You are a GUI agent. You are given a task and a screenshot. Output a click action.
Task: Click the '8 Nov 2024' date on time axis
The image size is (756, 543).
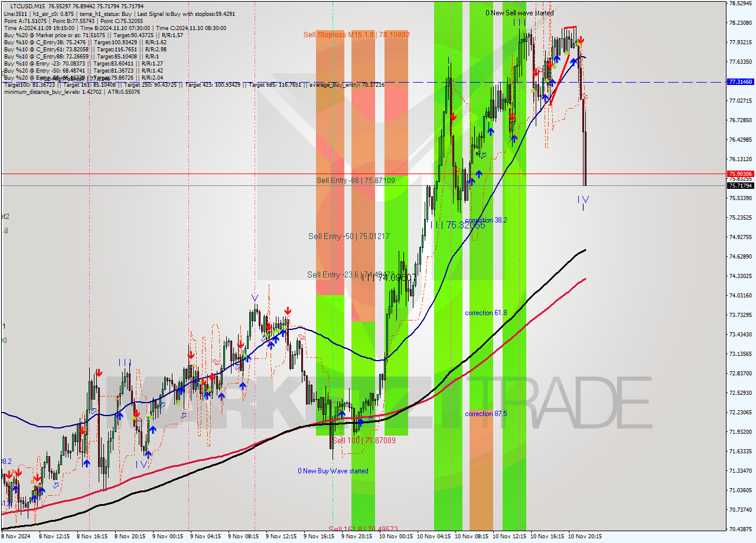[15, 537]
